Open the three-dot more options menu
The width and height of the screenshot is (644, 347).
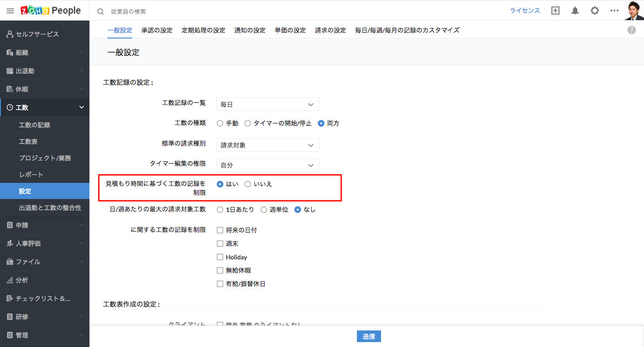(614, 11)
